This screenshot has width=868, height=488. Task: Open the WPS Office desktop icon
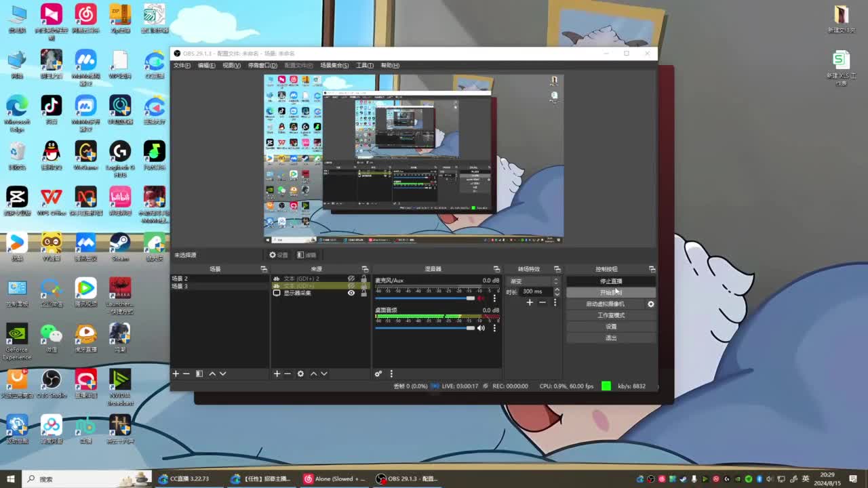52,201
